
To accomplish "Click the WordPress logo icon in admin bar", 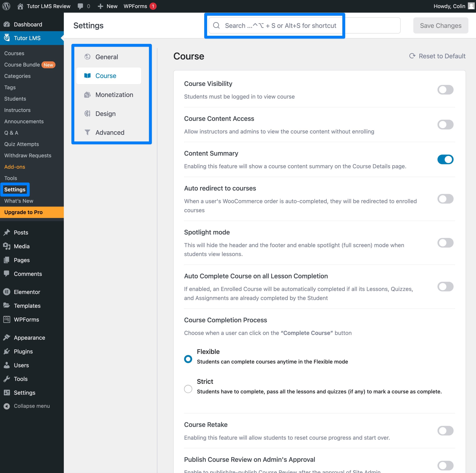I will point(6,6).
